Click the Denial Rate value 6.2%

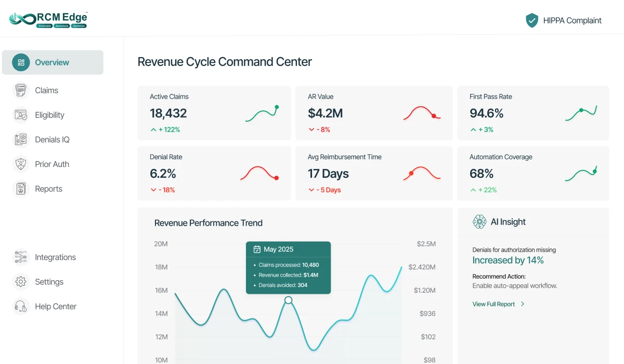(x=163, y=173)
